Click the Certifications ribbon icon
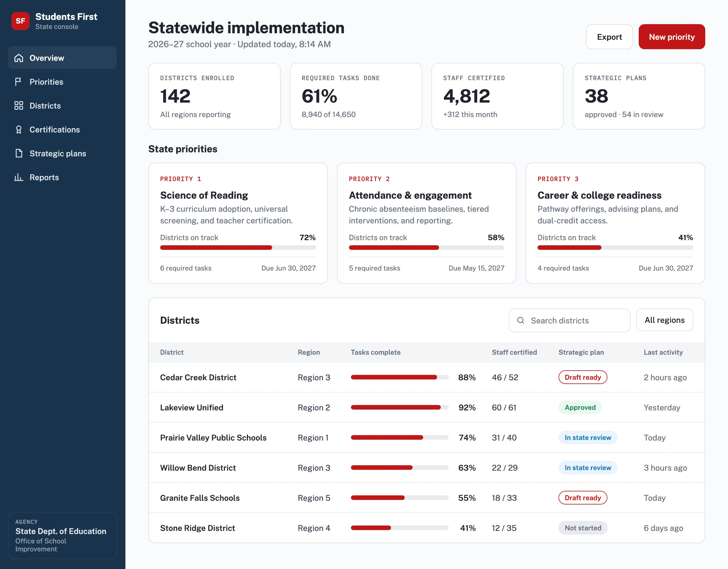Image resolution: width=728 pixels, height=569 pixels. [x=19, y=130]
